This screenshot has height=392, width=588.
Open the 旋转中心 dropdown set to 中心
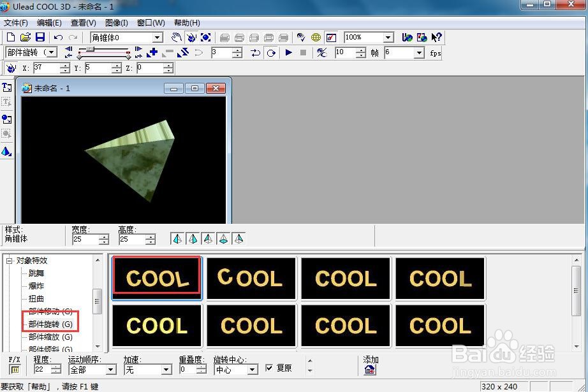[x=253, y=370]
